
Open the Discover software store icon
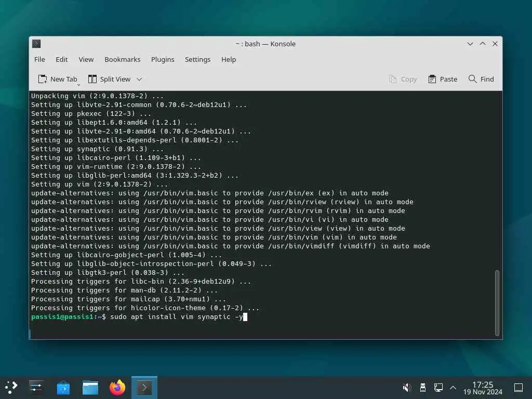pos(63,388)
